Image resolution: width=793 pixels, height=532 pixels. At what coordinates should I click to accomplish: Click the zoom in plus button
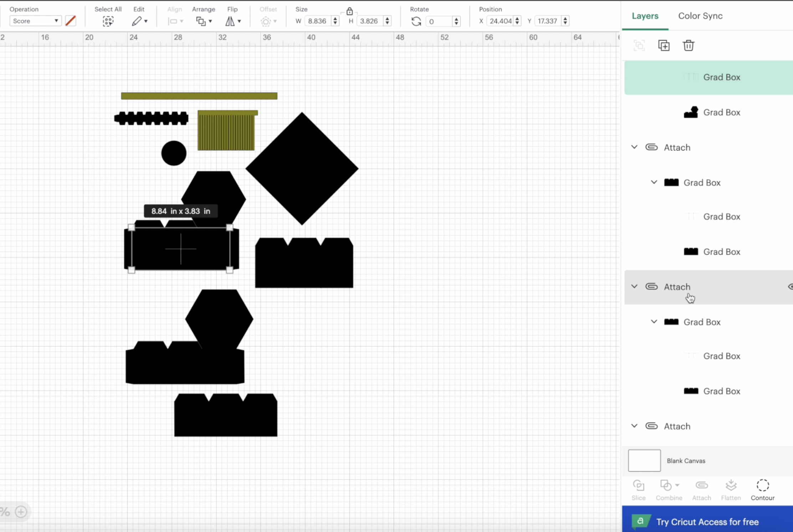tap(21, 512)
